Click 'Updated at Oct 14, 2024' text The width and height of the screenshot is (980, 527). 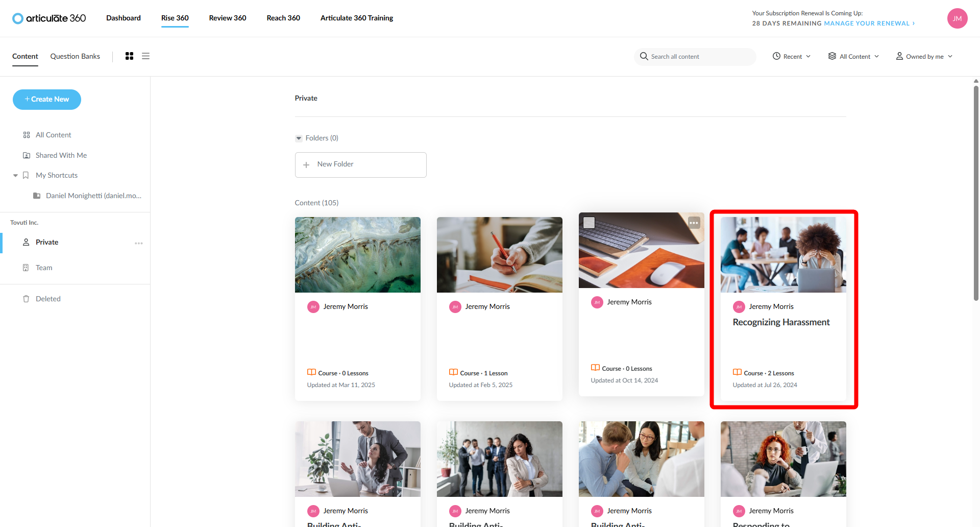pyautogui.click(x=624, y=380)
